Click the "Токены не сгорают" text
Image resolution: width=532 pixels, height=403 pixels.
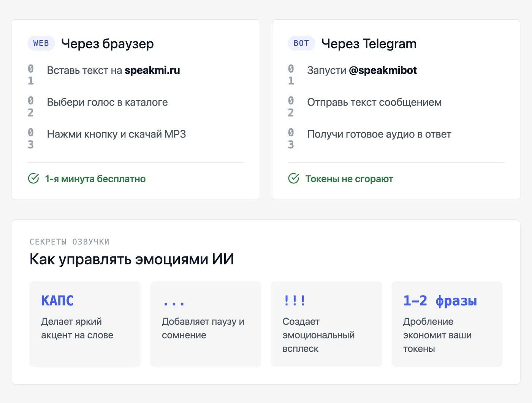tap(349, 179)
